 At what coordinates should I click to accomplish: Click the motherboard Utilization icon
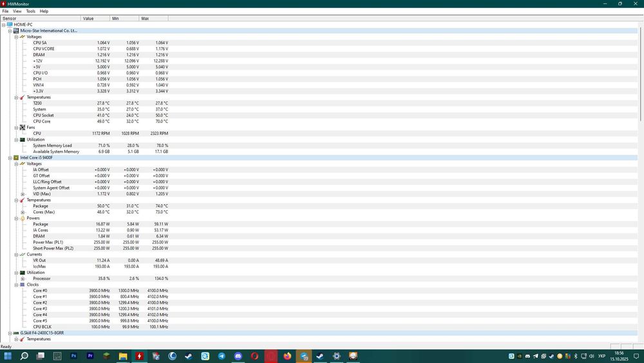click(23, 140)
